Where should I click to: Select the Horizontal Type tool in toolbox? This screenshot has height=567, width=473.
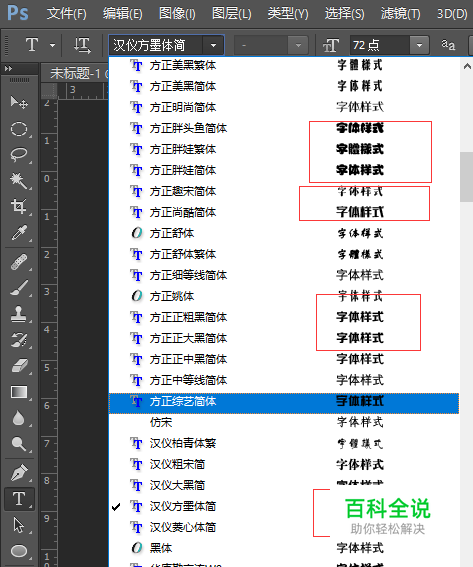coord(19,499)
